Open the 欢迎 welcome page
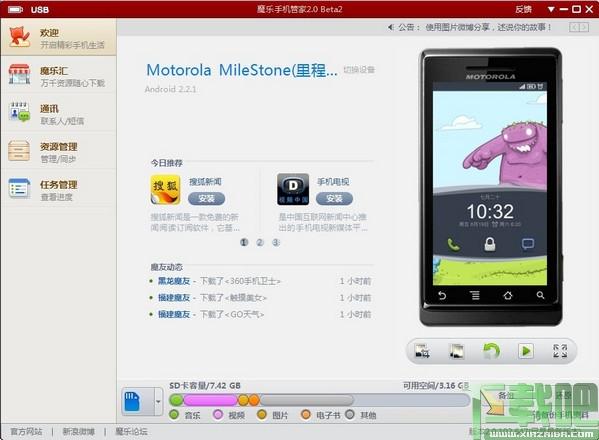This screenshot has height=440, width=599. [58, 37]
